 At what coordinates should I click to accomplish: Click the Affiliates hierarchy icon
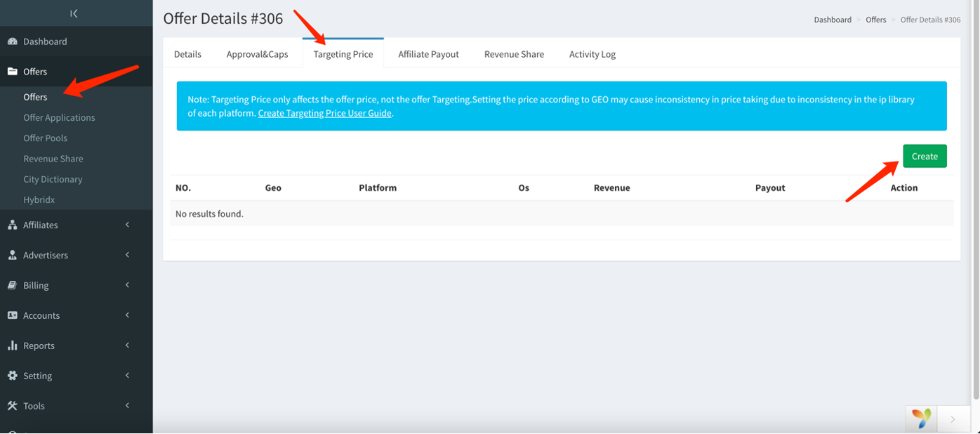pyautogui.click(x=13, y=225)
